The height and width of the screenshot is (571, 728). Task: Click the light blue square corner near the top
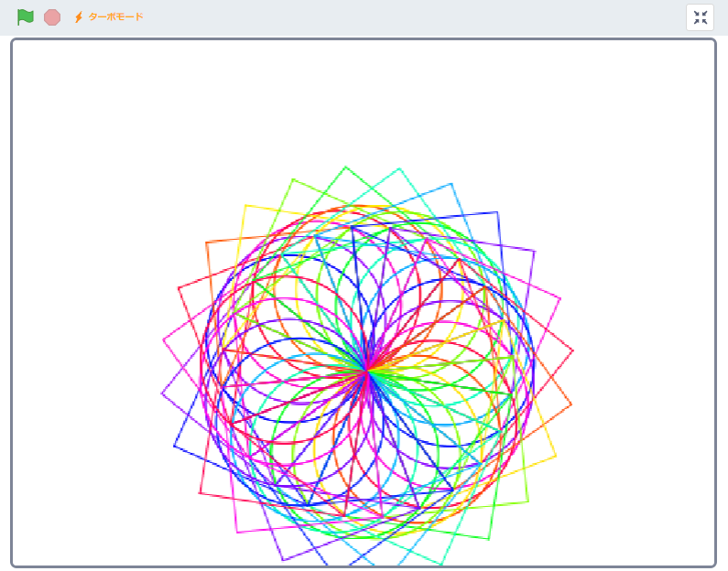click(451, 184)
